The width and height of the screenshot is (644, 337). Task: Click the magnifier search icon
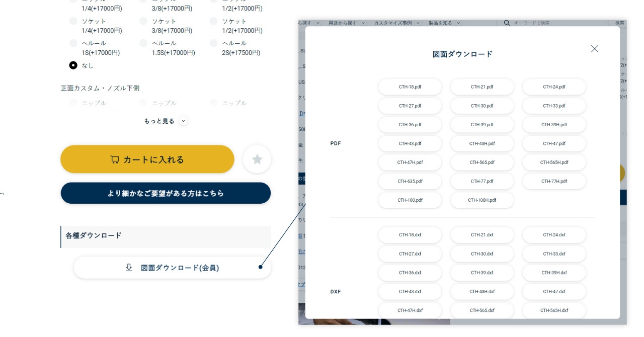(507, 23)
